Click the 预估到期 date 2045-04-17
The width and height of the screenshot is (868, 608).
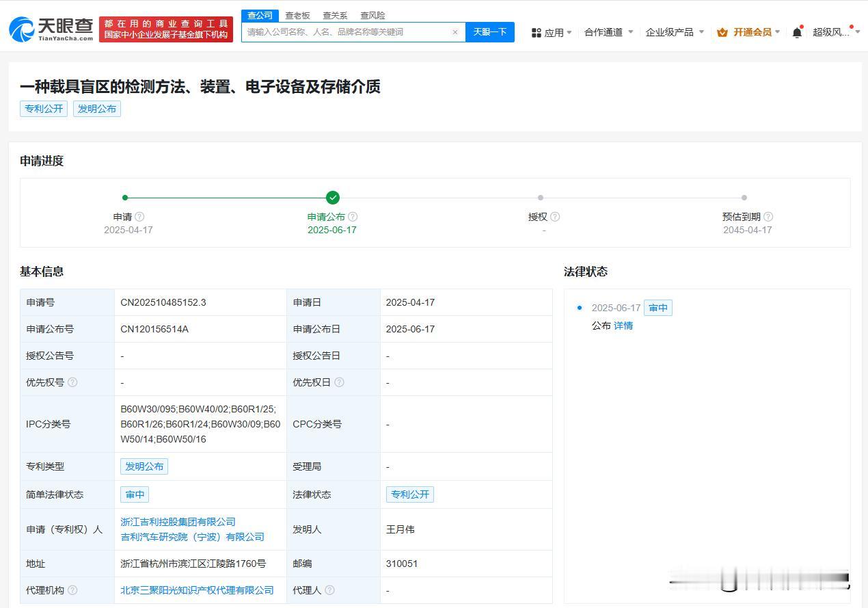tap(748, 230)
